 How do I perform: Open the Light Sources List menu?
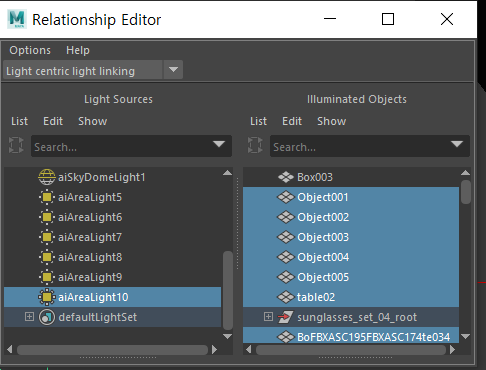tap(19, 121)
